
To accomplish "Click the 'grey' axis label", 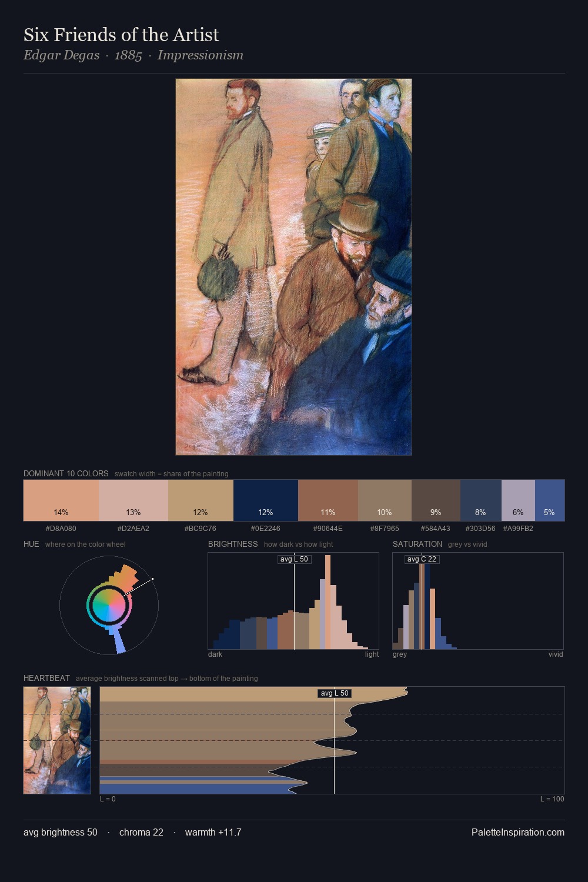I will (x=400, y=654).
